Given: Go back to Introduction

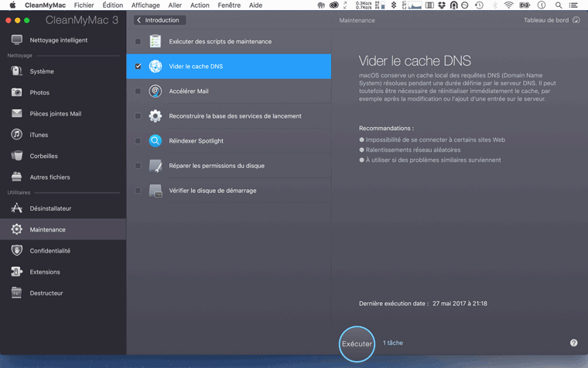Looking at the screenshot, I should click(159, 20).
